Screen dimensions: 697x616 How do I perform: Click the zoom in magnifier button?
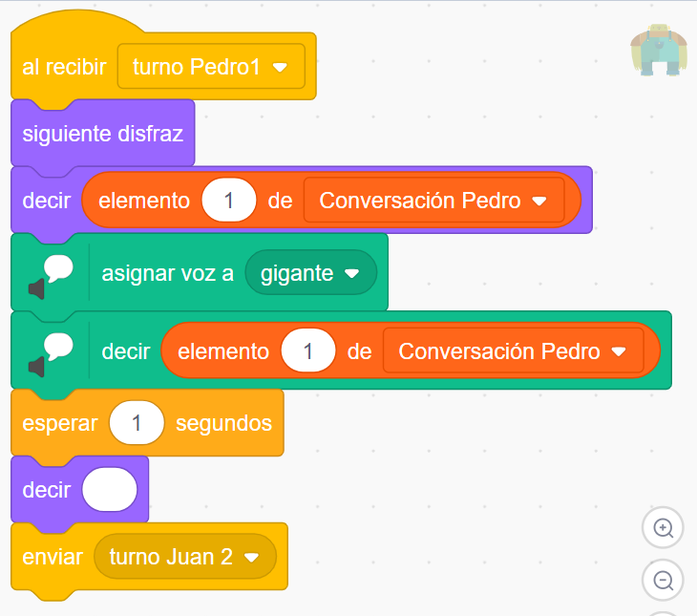pos(663,528)
